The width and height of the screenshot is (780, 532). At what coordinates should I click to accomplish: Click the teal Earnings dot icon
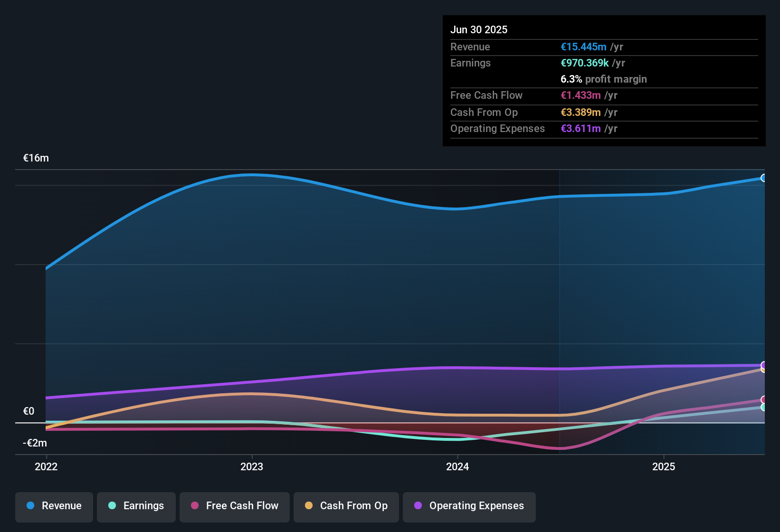(112, 506)
